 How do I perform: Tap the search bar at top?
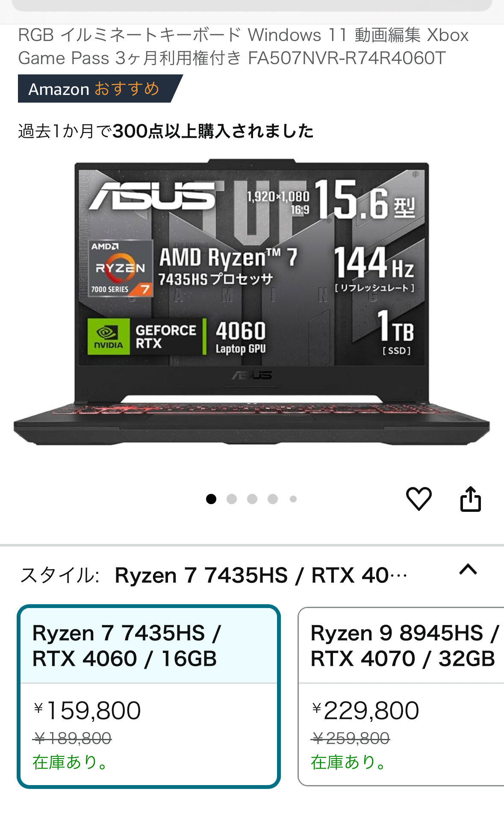[x=252, y=5]
